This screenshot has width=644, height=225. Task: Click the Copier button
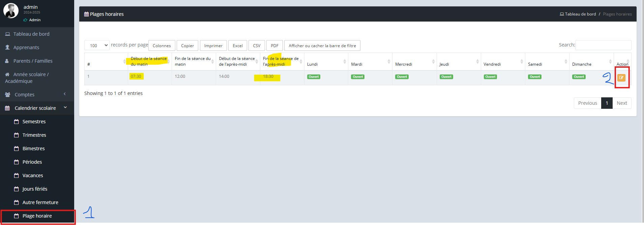pyautogui.click(x=187, y=45)
